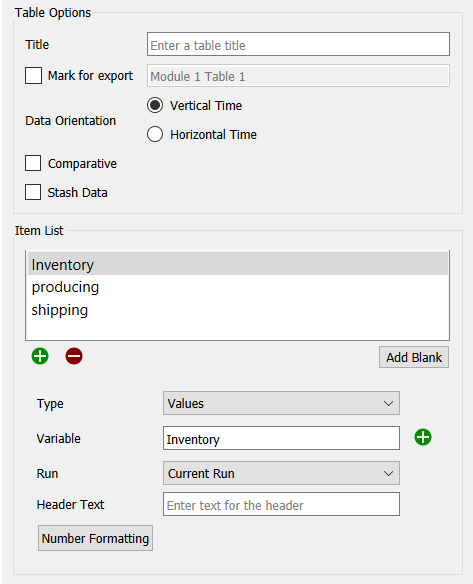Click the red minus remove-item icon
The image size is (473, 584).
click(74, 356)
